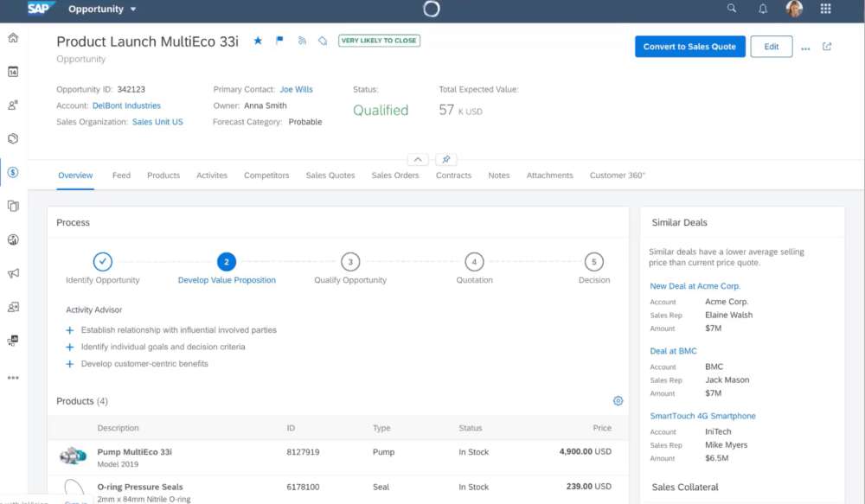865x504 pixels.
Task: Switch to the Customer 360° tab
Action: tap(617, 175)
